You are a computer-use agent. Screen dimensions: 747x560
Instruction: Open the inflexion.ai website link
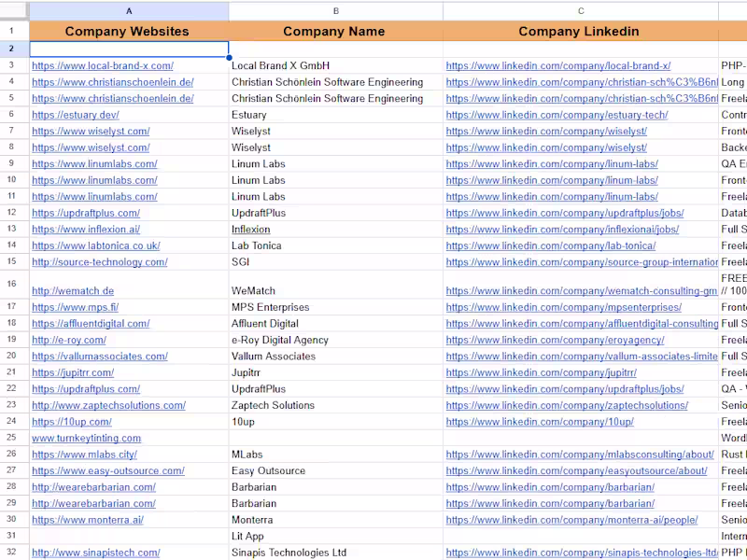pos(86,229)
